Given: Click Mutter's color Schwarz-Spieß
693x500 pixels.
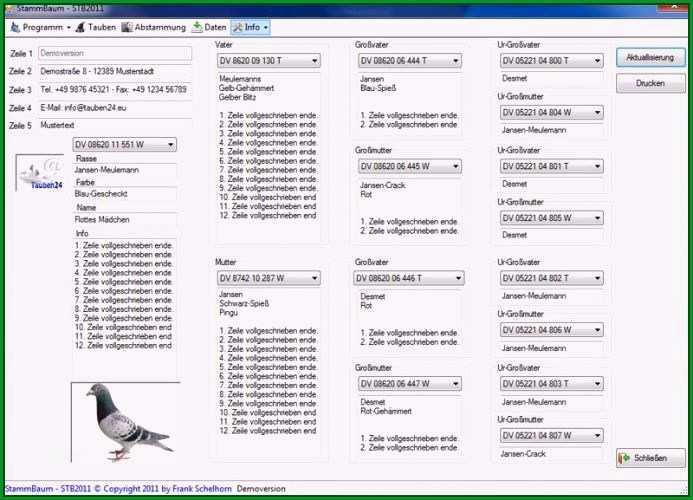Looking at the screenshot, I should click(x=244, y=303).
